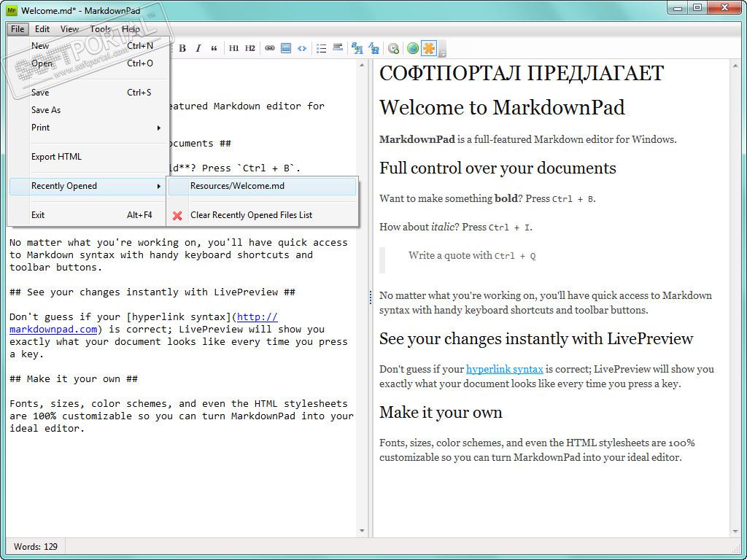Open the toolbar overflow options arrow

pyautogui.click(x=442, y=49)
